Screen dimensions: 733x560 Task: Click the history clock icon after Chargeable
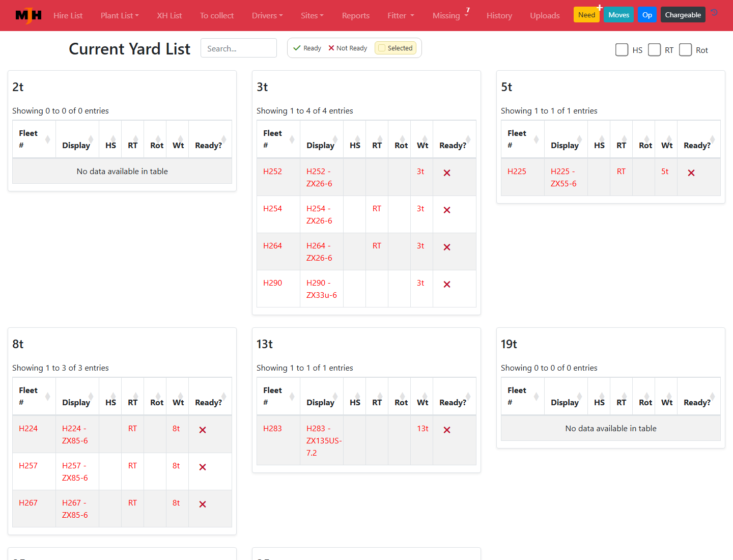point(714,13)
